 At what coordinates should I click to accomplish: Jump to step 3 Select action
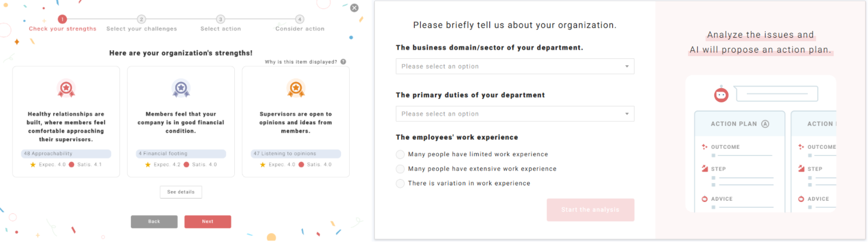point(221,19)
